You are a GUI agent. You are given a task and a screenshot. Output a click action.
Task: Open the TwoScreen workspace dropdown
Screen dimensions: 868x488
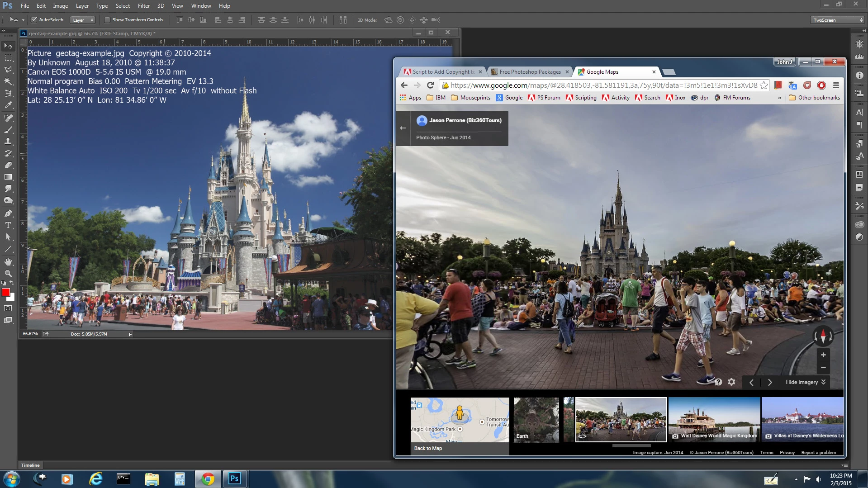tap(837, 20)
